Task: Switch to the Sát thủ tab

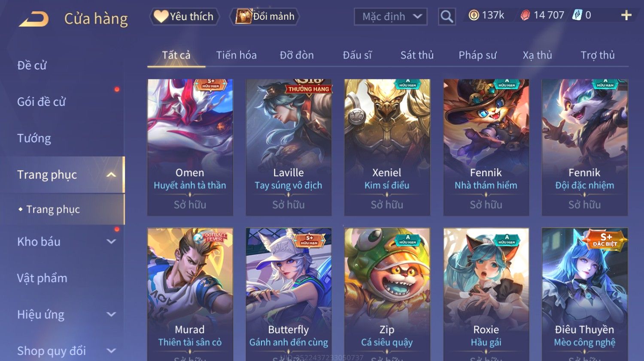Action: (417, 55)
